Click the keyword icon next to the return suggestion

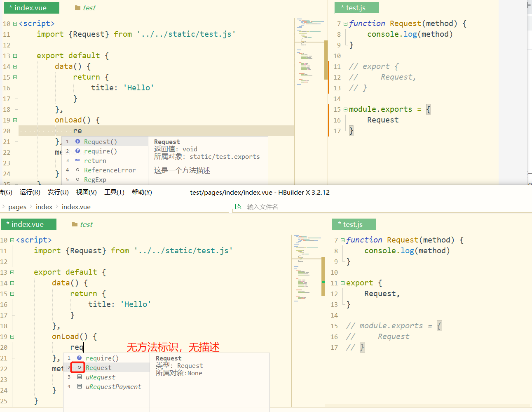[77, 160]
